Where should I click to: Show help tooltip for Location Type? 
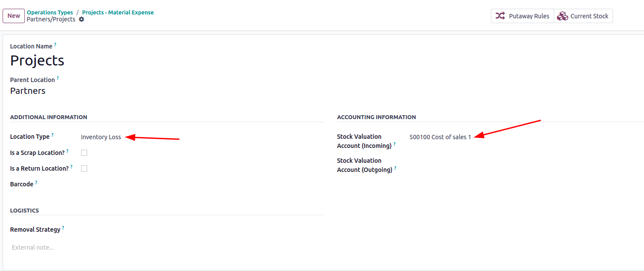pyautogui.click(x=53, y=135)
